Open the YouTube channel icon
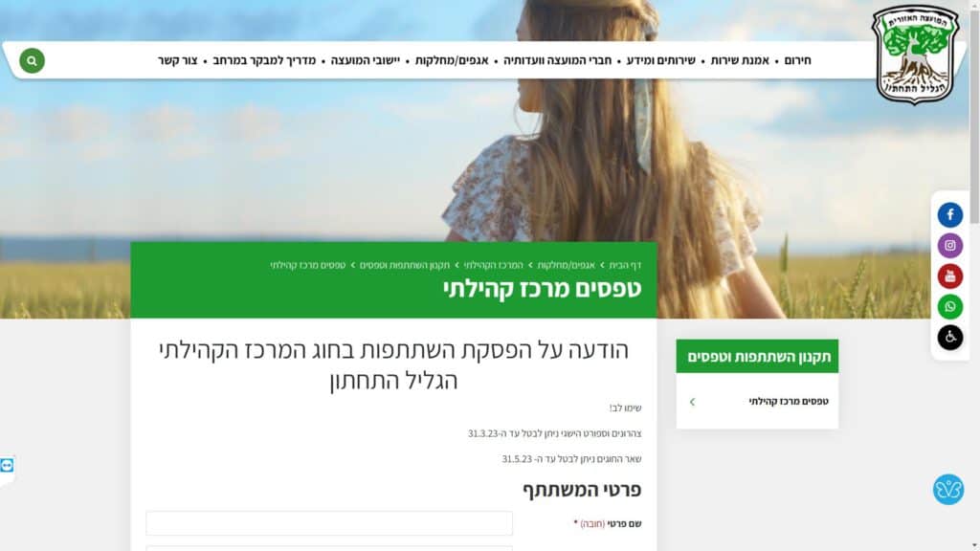Screen dimensions: 980x551 click(x=949, y=276)
